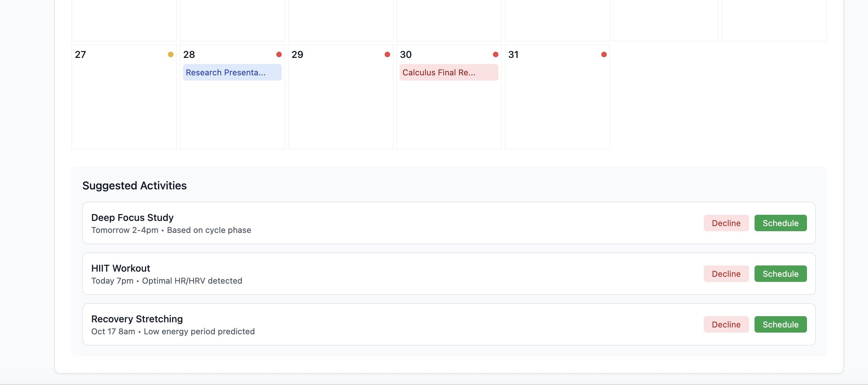Decline the Recovery Stretching suggestion

click(x=726, y=325)
